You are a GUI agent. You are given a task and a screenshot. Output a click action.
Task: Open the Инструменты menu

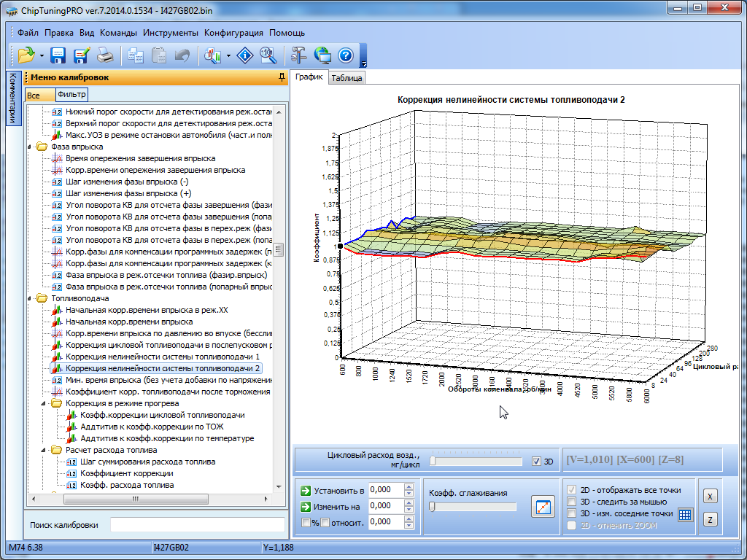click(171, 33)
